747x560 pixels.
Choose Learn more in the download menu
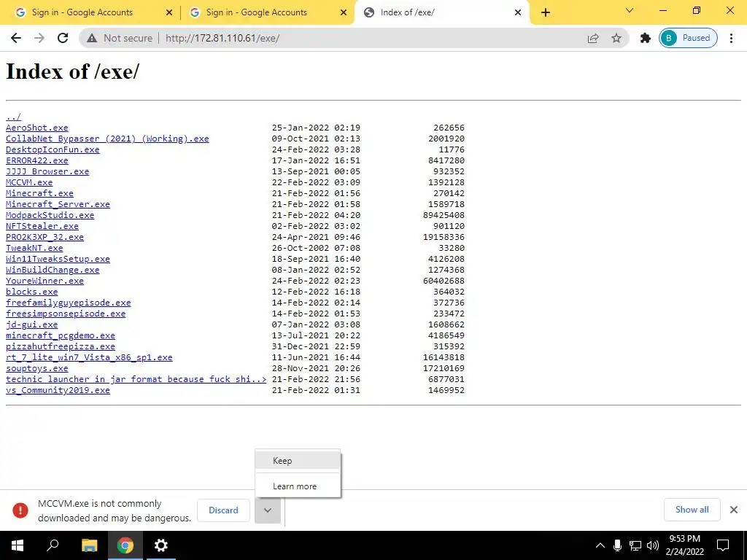(298, 486)
